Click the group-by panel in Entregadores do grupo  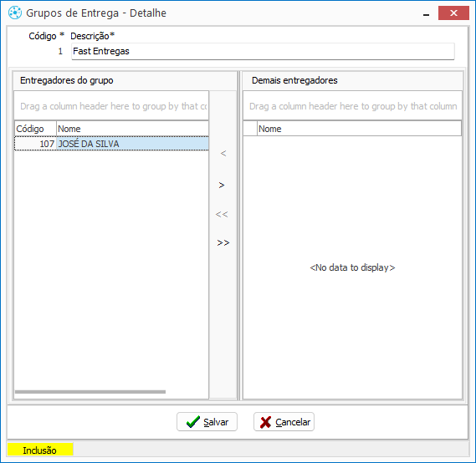point(111,106)
